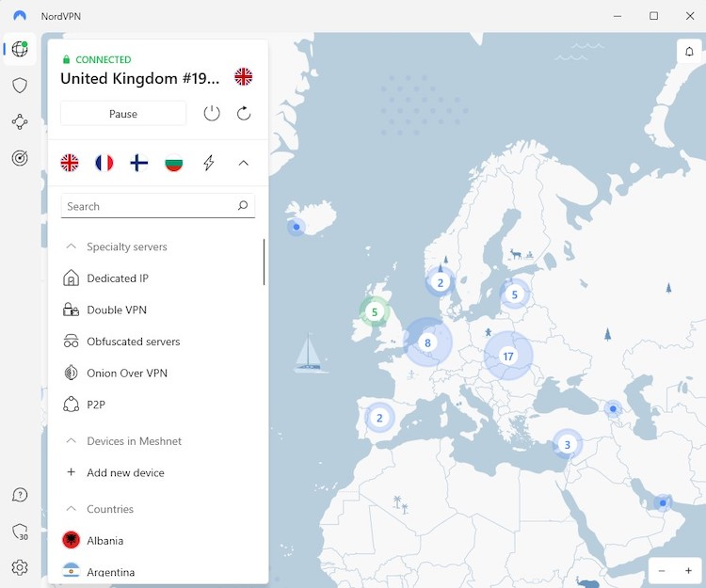Viewport: 706px width, 588px height.
Task: Connect to recent Bulgaria flag
Action: coord(174,163)
